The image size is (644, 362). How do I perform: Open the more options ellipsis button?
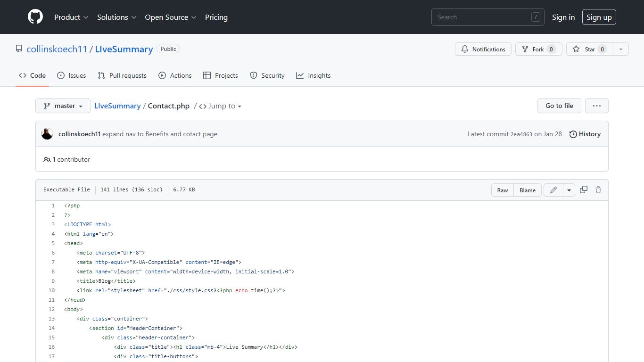pos(597,106)
